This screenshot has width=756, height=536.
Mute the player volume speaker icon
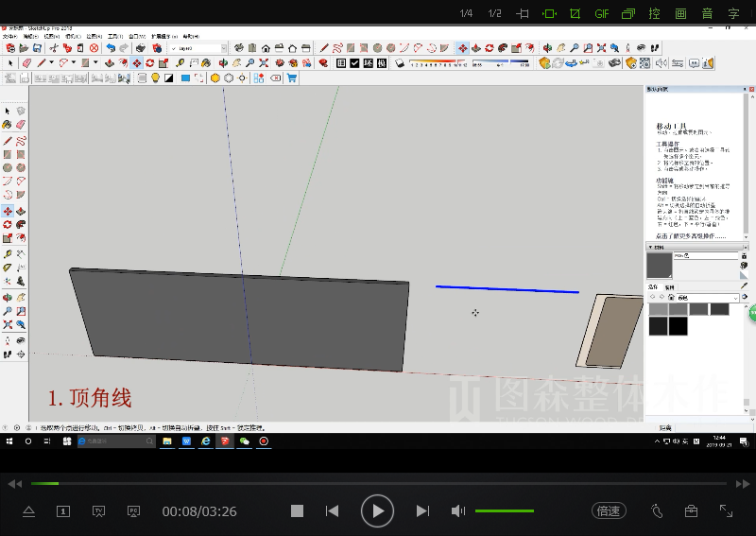[x=457, y=510]
